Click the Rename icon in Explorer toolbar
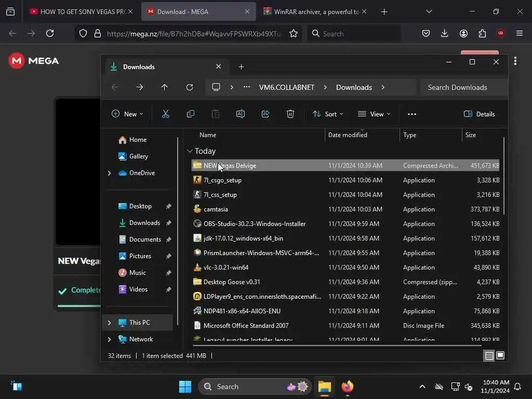Viewport: 532px width, 399px height. tap(240, 114)
